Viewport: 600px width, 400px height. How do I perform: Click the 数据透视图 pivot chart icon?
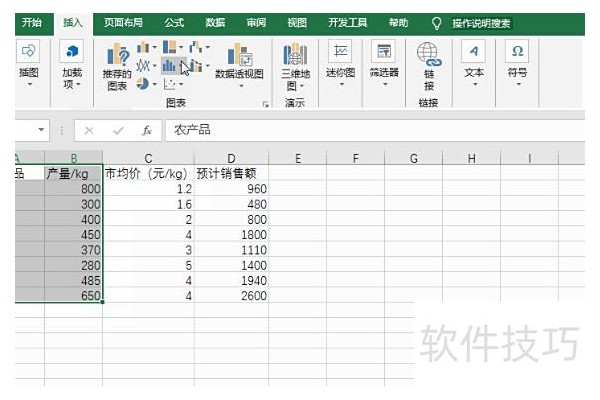pyautogui.click(x=240, y=55)
